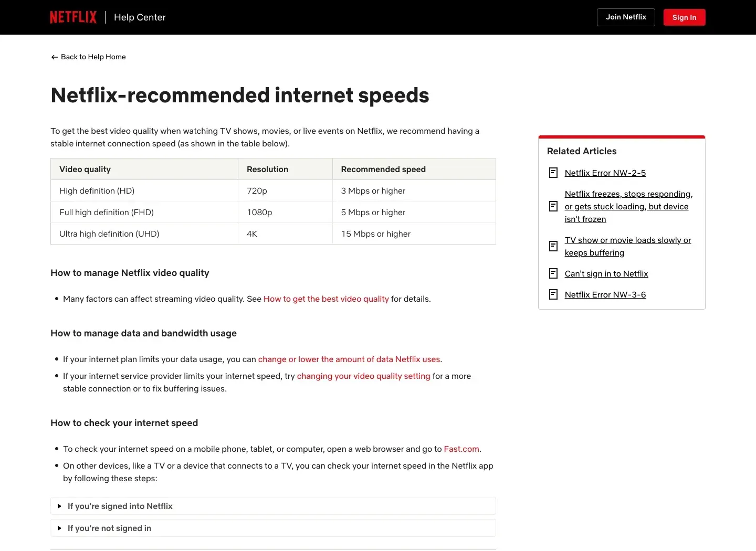The width and height of the screenshot is (756, 551).
Task: Click the Video quality column header
Action: [x=144, y=169]
